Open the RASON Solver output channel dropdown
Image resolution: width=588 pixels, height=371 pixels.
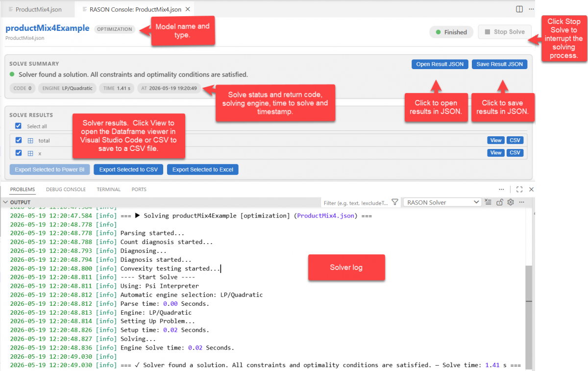(442, 202)
